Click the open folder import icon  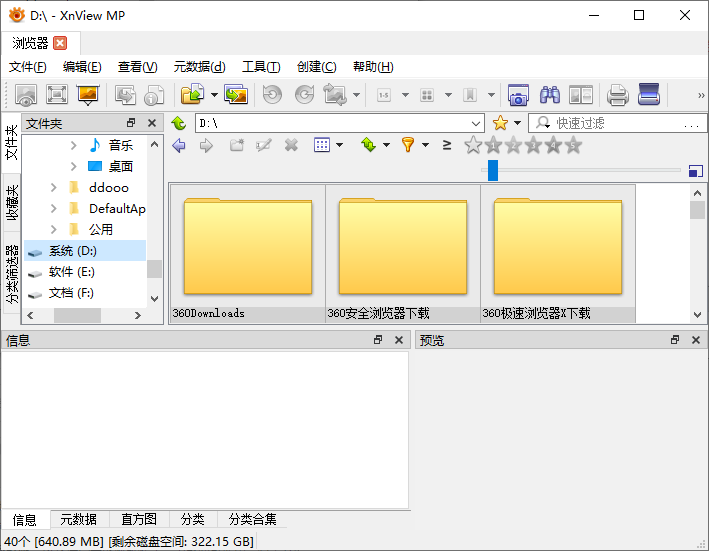tap(193, 94)
